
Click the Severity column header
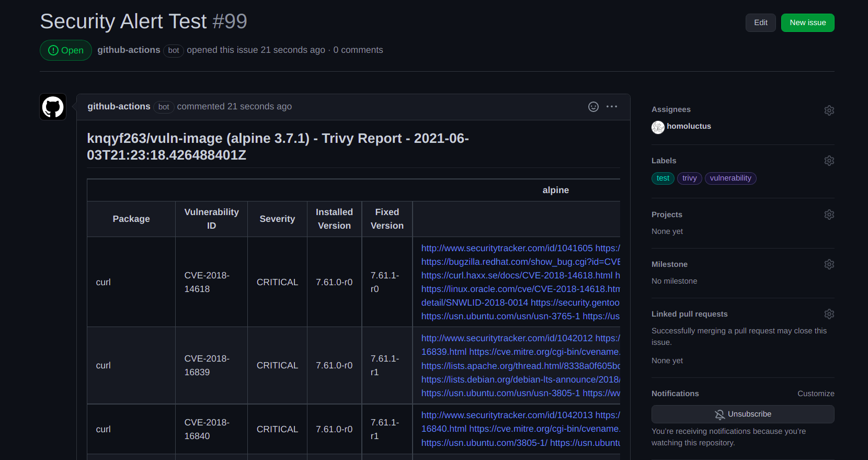point(277,219)
